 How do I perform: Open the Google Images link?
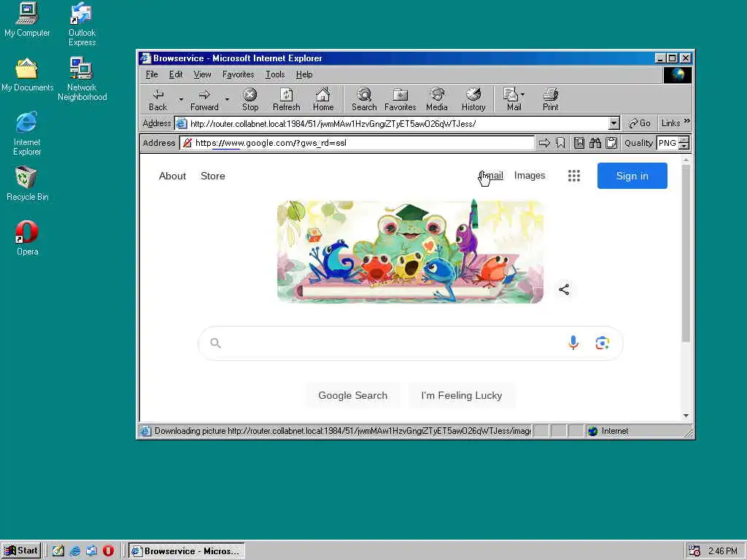pyautogui.click(x=530, y=175)
